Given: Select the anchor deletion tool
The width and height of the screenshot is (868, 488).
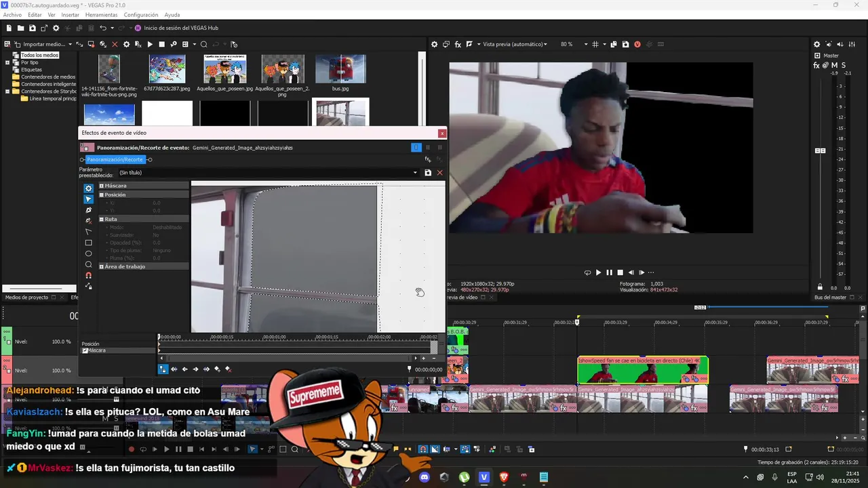Looking at the screenshot, I should click(x=88, y=221).
